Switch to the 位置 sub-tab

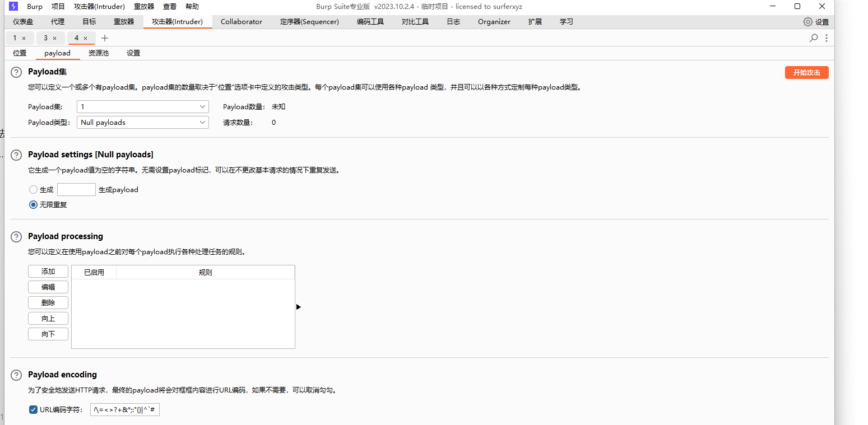20,53
